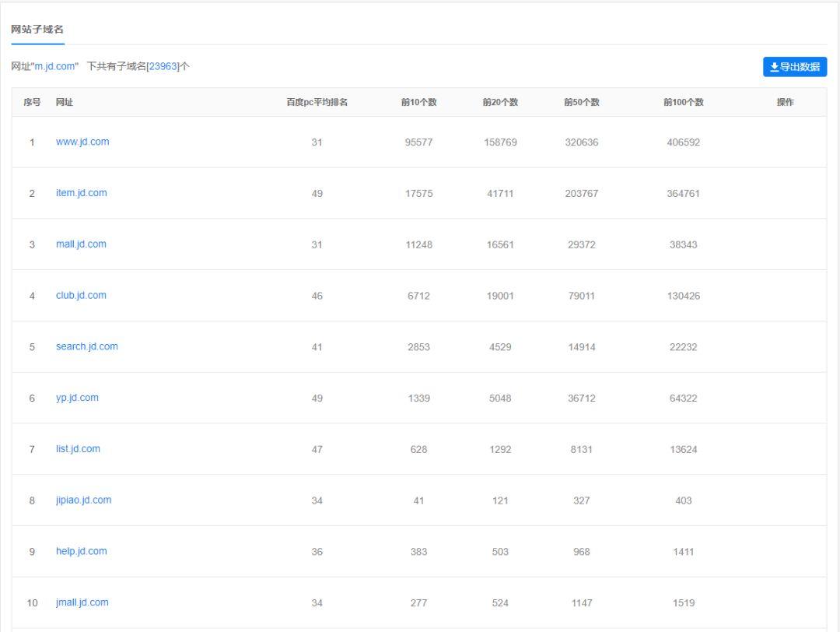
Task: Select the value 2853 in search.jd.com row
Action: (x=419, y=347)
